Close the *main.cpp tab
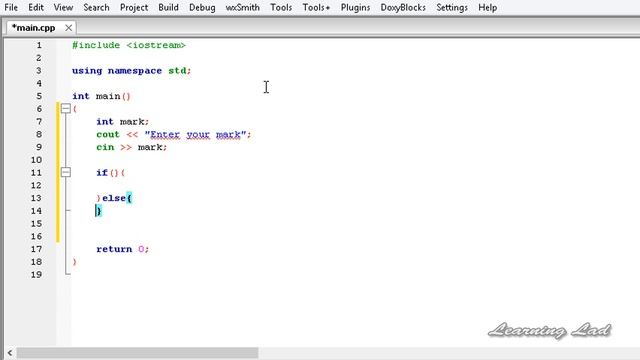 (x=69, y=28)
